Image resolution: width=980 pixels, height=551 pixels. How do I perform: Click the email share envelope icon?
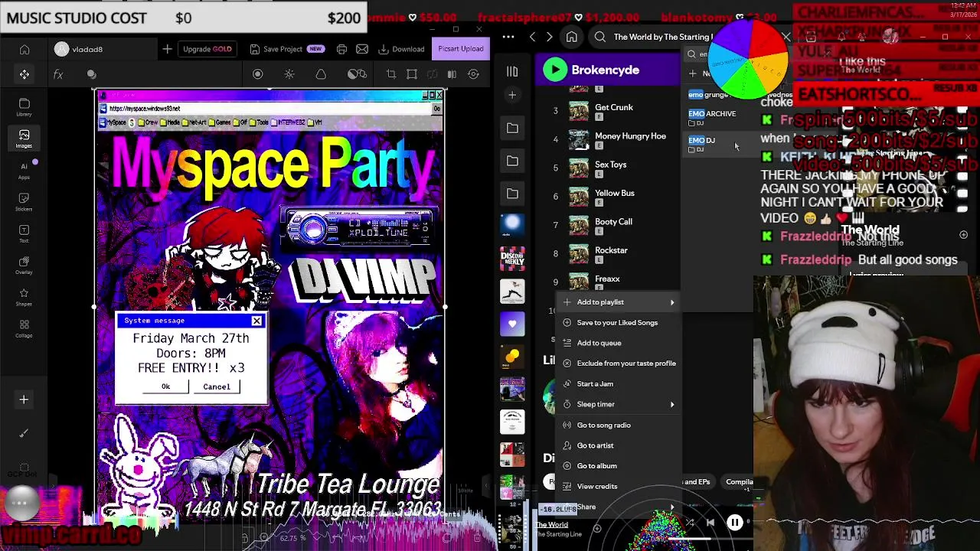click(x=362, y=49)
